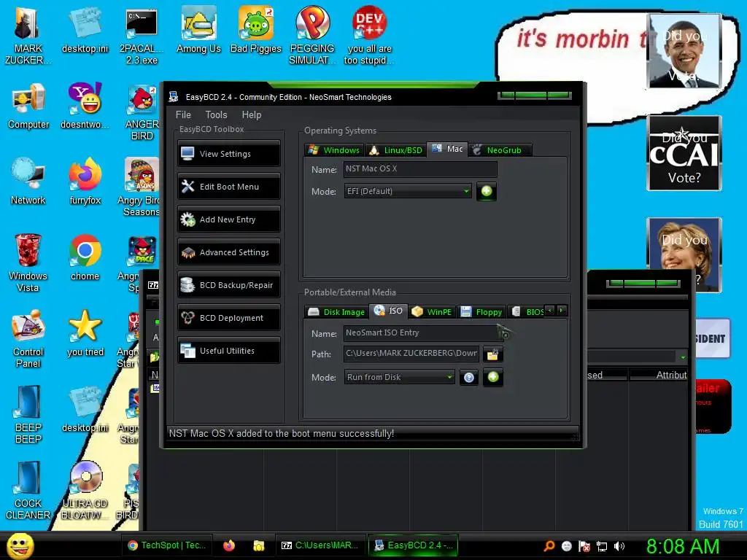The width and height of the screenshot is (747, 560).
Task: Click the network tray icon
Action: pyautogui.click(x=602, y=547)
